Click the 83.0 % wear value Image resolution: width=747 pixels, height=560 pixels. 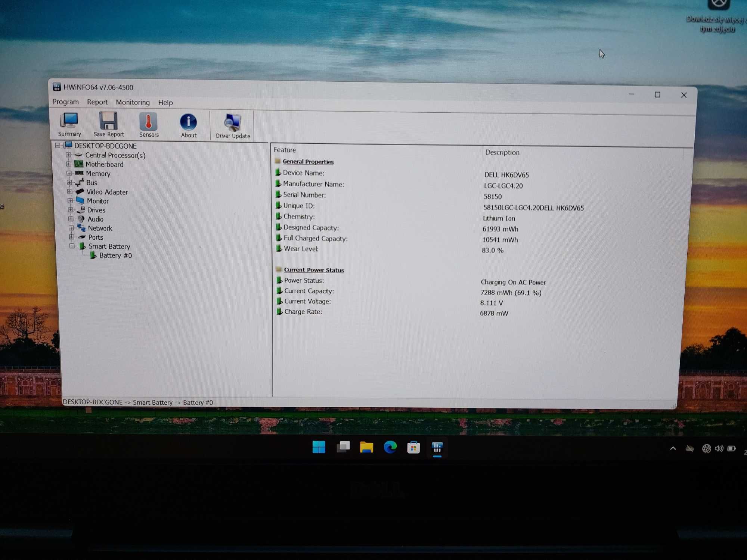click(x=492, y=250)
